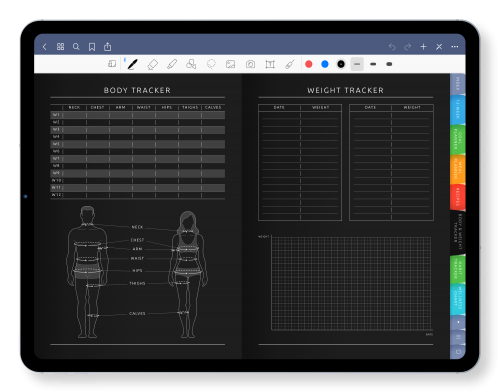Open the page thumbnails grid view

click(60, 47)
